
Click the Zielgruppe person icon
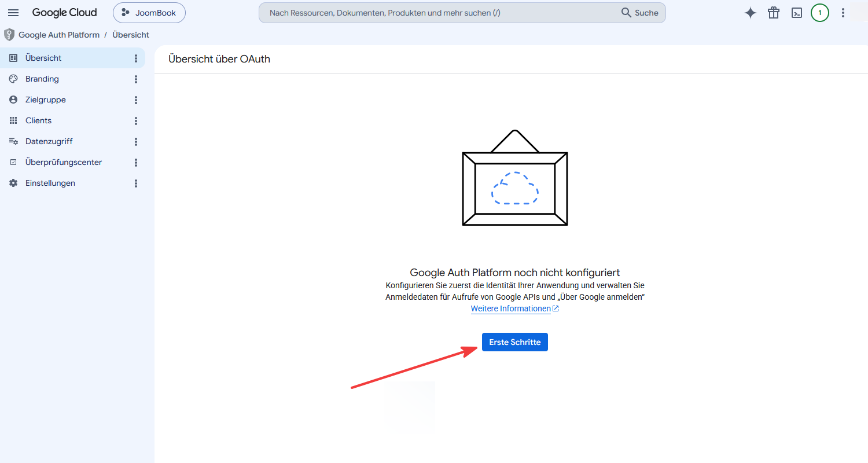click(13, 100)
